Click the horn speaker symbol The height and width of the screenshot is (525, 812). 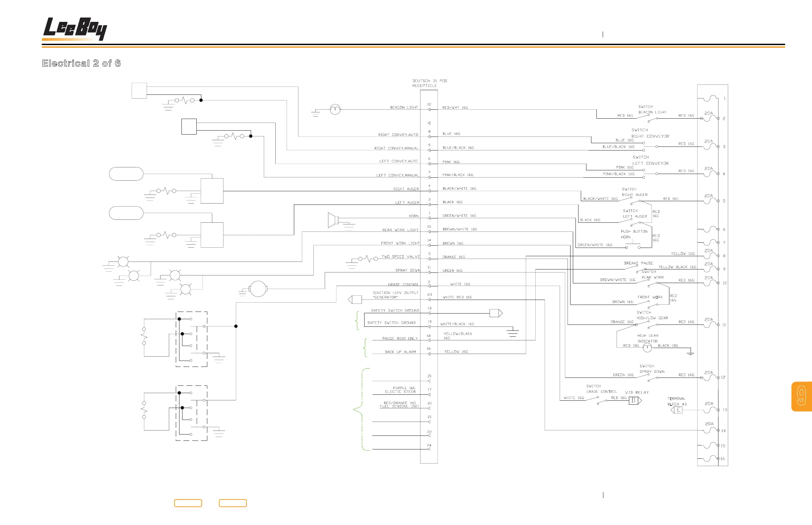pos(333,220)
